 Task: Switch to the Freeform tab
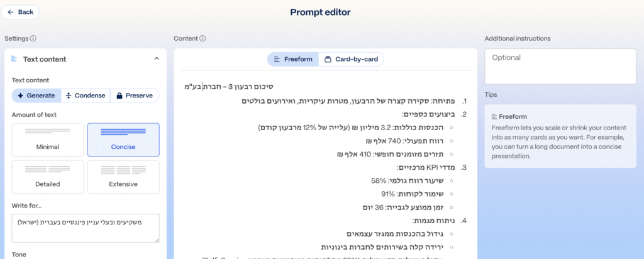pos(292,59)
